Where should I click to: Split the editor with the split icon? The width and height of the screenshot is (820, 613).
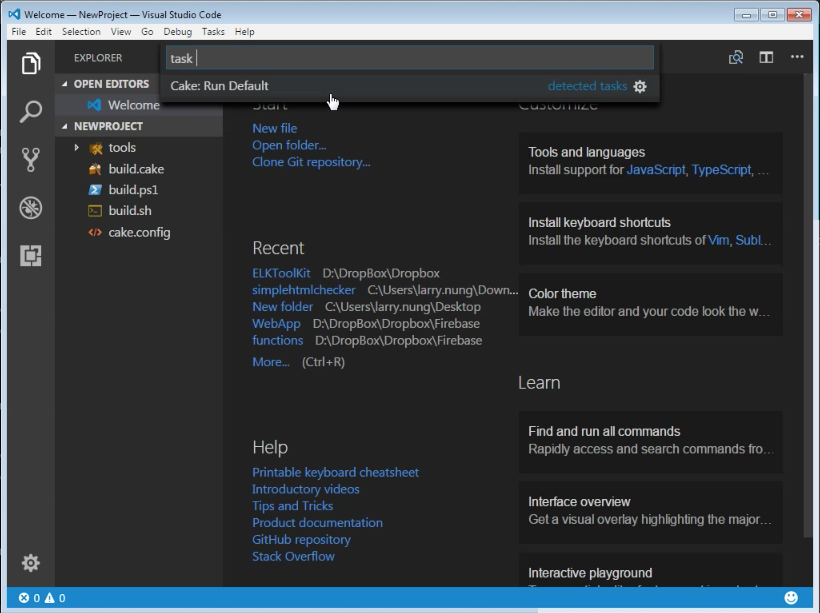pos(766,58)
